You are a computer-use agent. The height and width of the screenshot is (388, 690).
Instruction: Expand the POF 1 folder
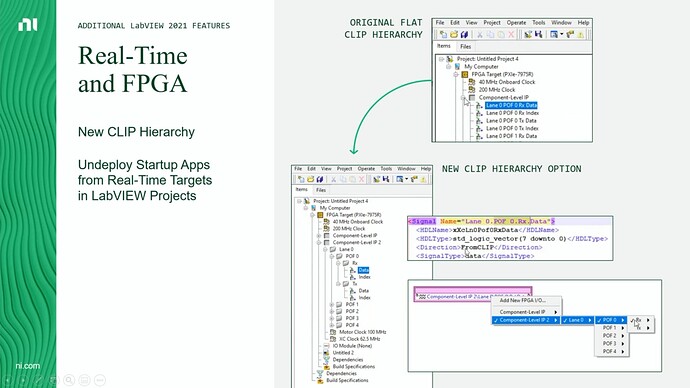click(x=332, y=304)
